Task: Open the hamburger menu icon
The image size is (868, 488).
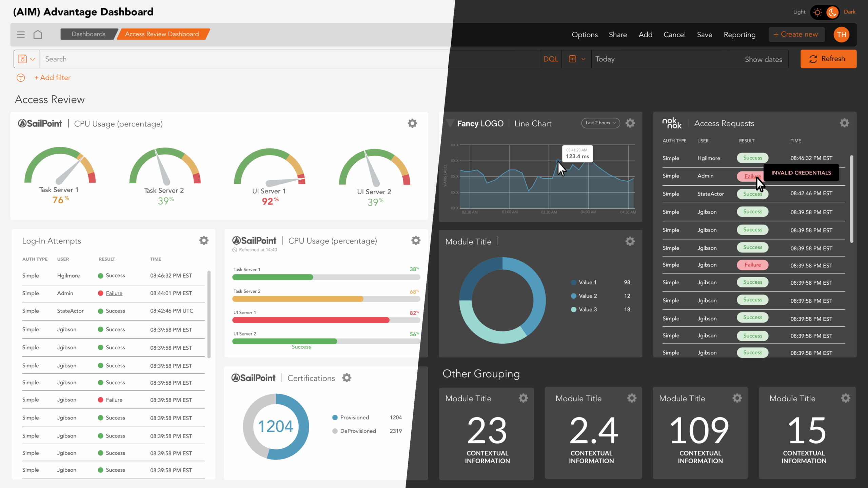Action: pyautogui.click(x=21, y=35)
